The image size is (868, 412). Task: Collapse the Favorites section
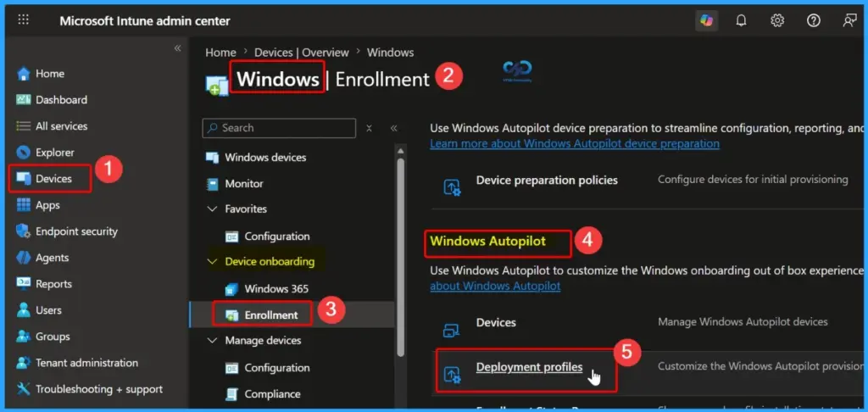(x=212, y=209)
